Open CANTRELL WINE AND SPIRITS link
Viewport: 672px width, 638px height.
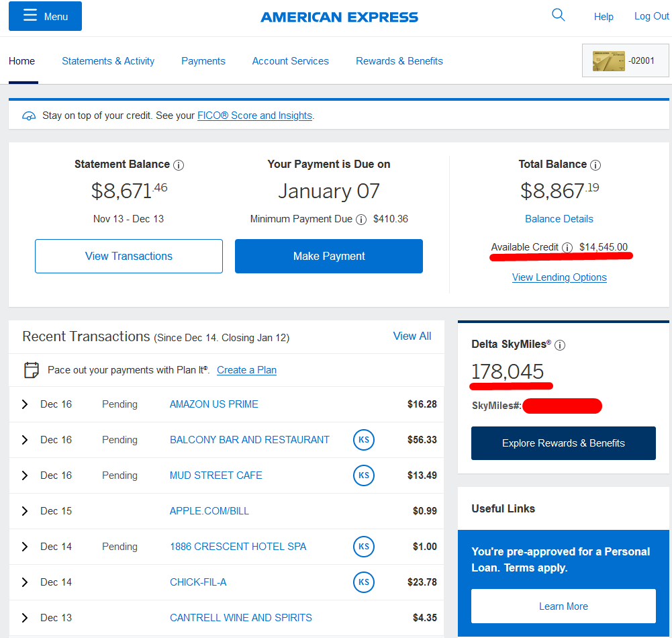241,618
